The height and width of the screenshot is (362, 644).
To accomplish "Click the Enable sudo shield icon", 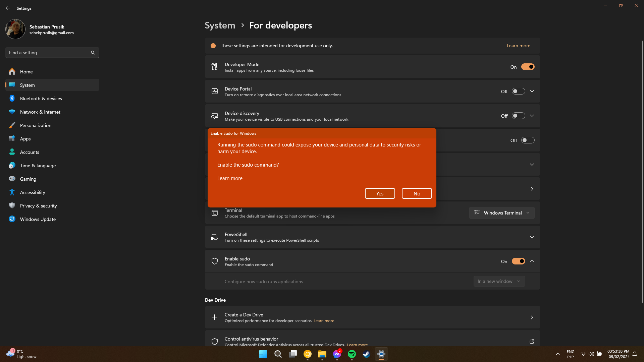I will pyautogui.click(x=214, y=261).
